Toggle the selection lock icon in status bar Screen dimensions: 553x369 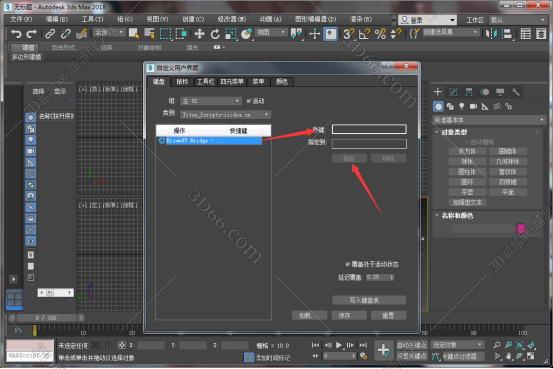coord(109,345)
